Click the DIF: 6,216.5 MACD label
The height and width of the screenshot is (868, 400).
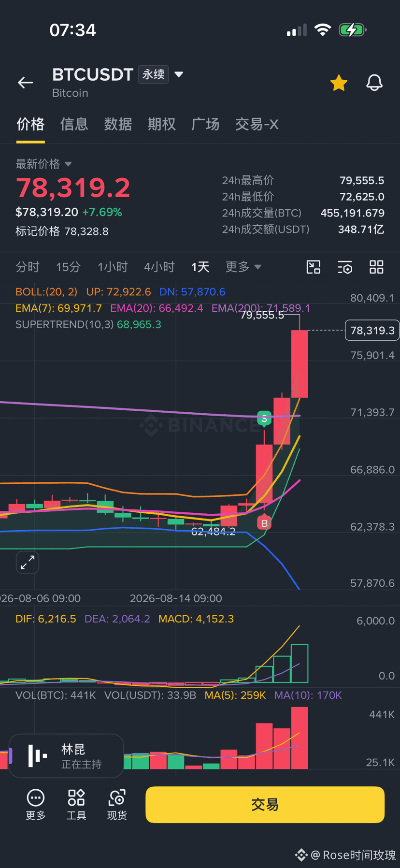tap(45, 619)
